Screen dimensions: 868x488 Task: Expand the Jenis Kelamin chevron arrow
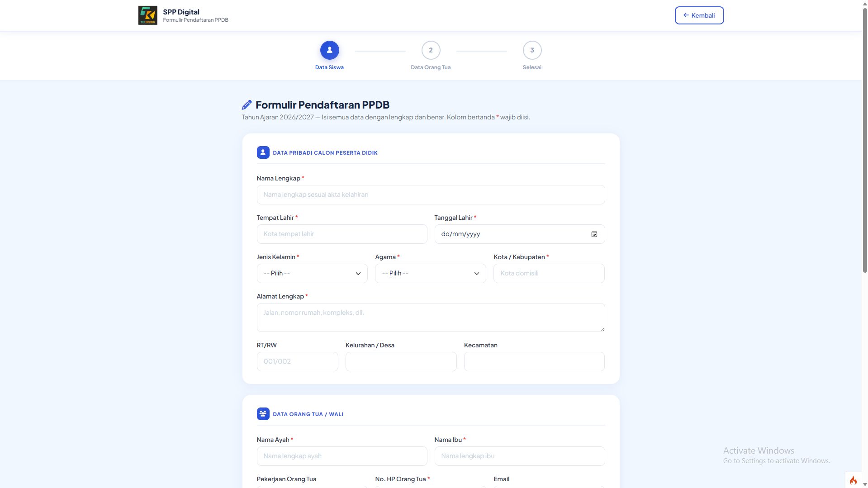pyautogui.click(x=358, y=273)
